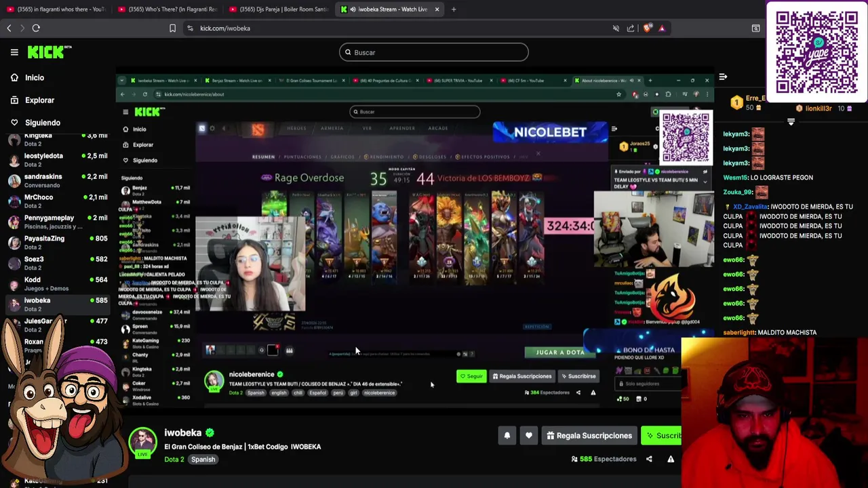Image resolution: width=868 pixels, height=488 pixels.
Task: Open Kingteka channel in followed list
Action: pyautogui.click(x=58, y=139)
